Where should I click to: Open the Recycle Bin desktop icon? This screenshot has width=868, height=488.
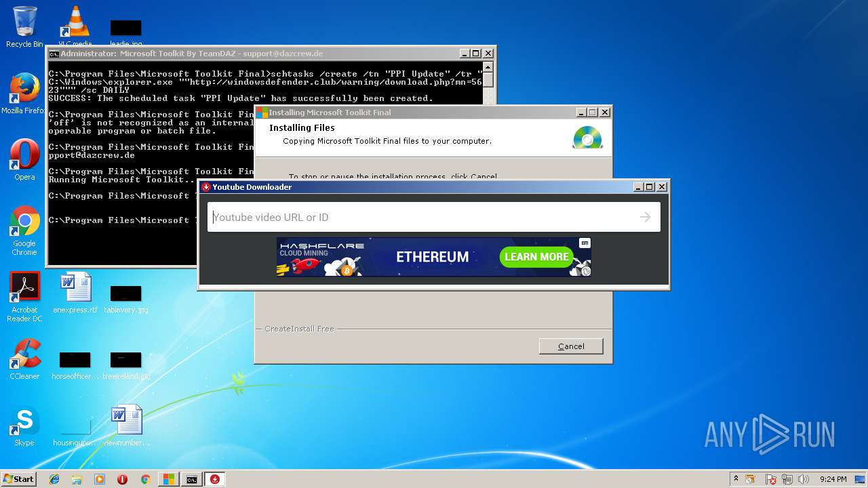pos(24,27)
